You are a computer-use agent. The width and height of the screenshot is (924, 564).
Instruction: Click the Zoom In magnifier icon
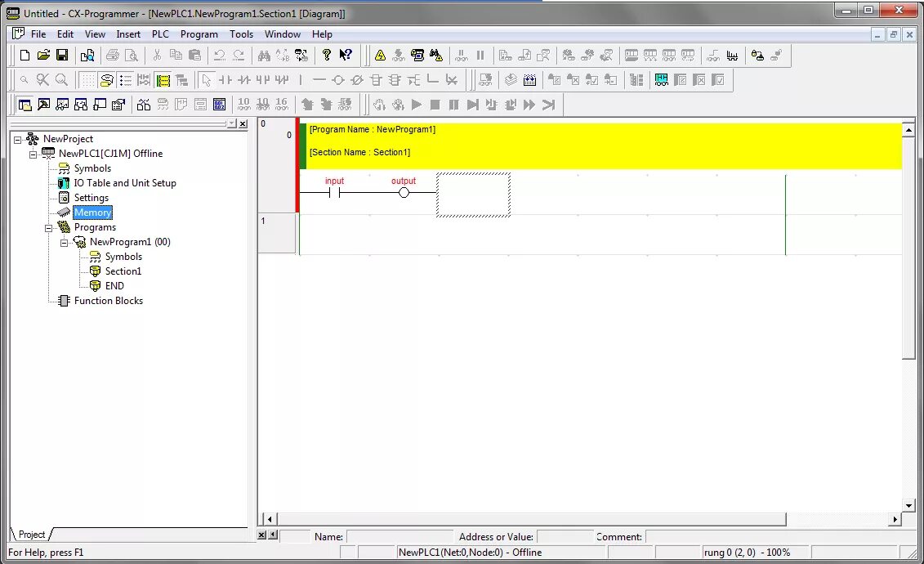pyautogui.click(x=61, y=80)
